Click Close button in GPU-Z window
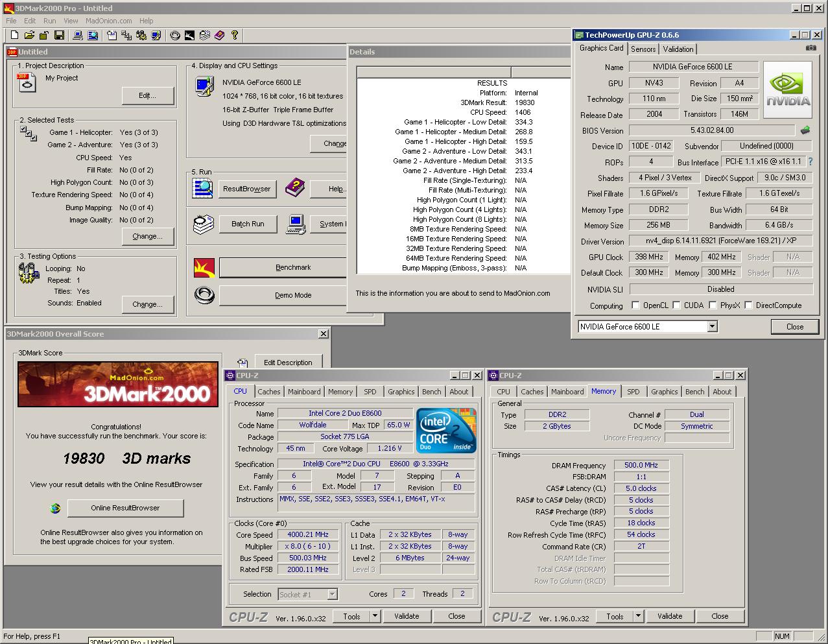 pyautogui.click(x=795, y=327)
